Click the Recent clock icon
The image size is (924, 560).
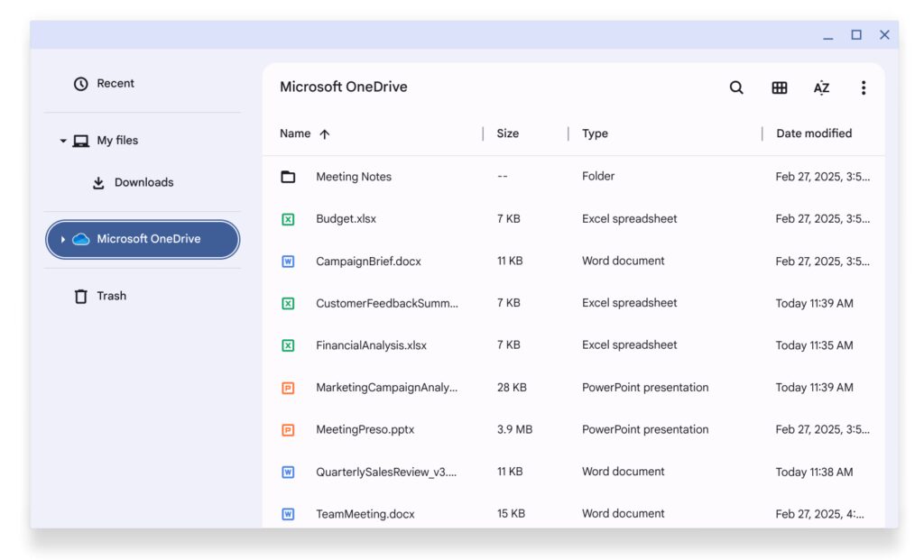(79, 83)
